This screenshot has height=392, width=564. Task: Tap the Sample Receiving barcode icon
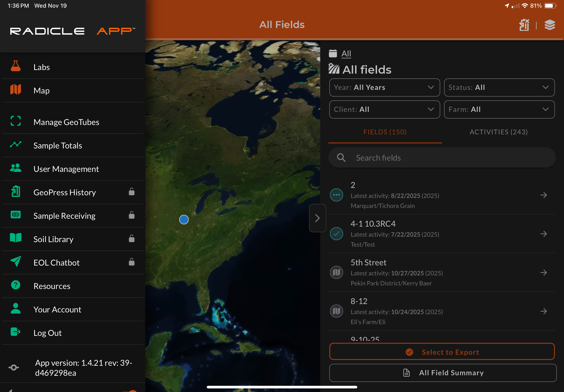[16, 215]
